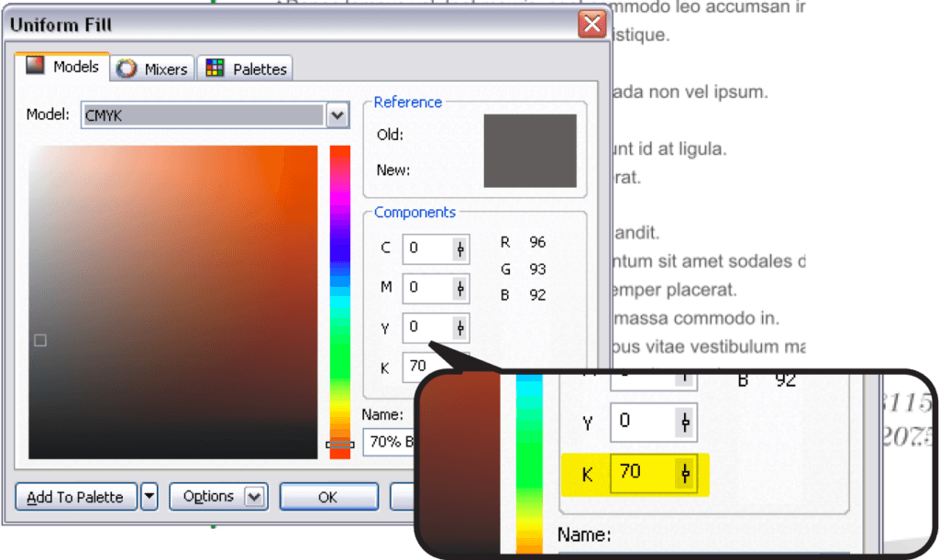Screen dimensions: 939x560
Task: Click the Mixers color wheel icon
Action: (127, 69)
